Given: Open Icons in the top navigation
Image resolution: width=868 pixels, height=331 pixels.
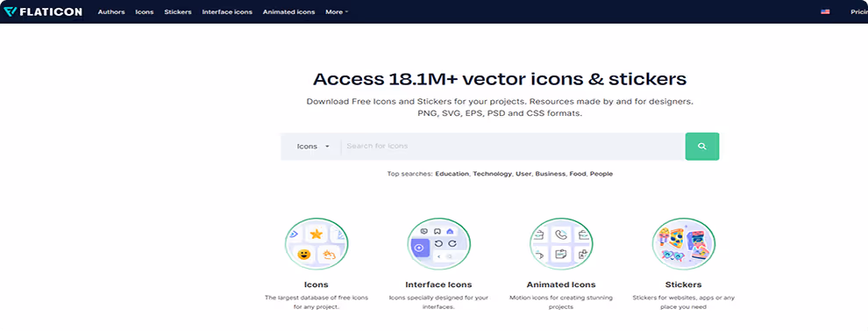Looking at the screenshot, I should click(x=145, y=11).
